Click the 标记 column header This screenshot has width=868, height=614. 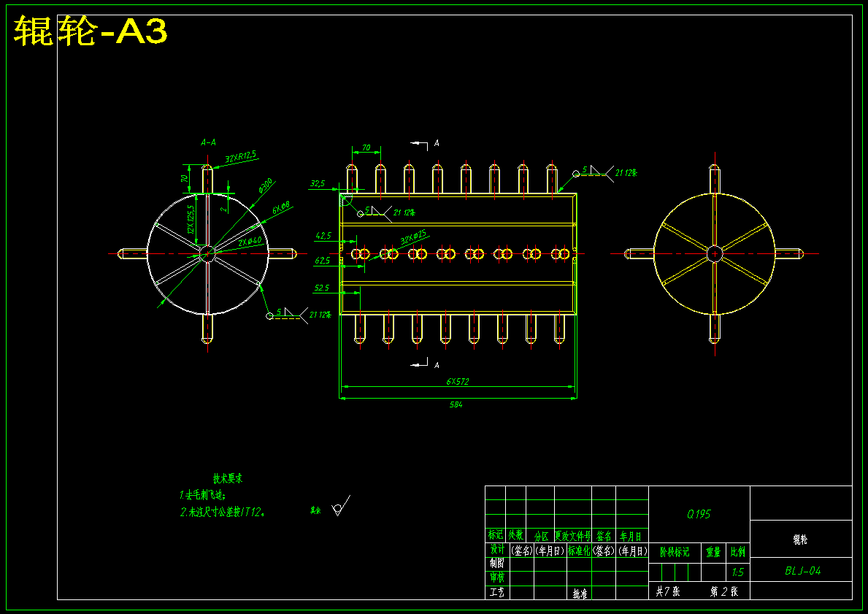(496, 535)
